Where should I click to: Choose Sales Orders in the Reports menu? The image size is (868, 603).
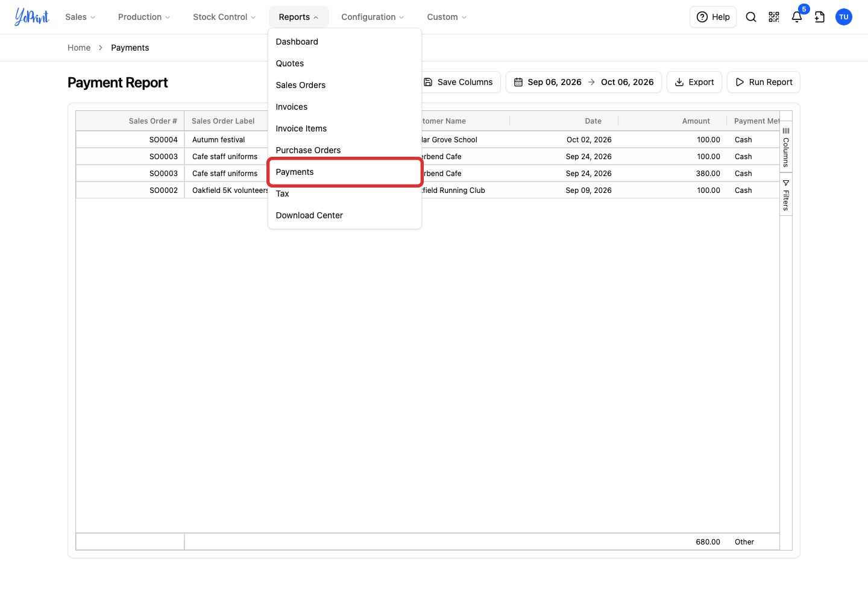345,85
